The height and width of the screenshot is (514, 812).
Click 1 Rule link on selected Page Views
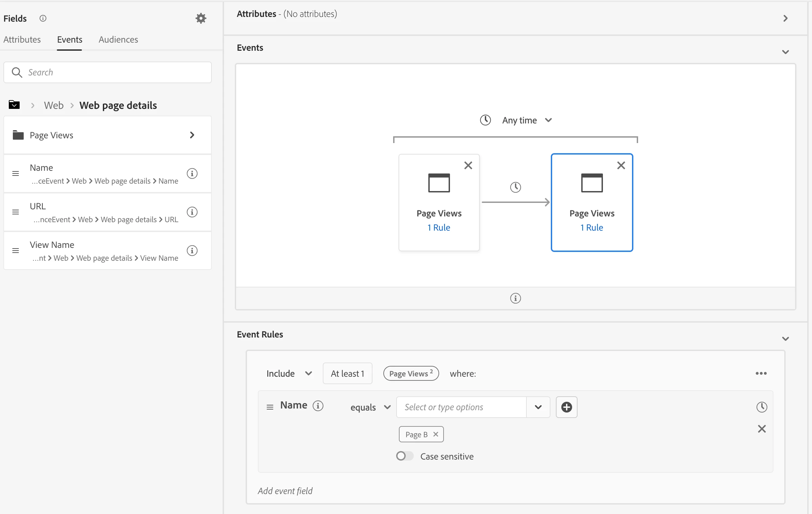(592, 228)
